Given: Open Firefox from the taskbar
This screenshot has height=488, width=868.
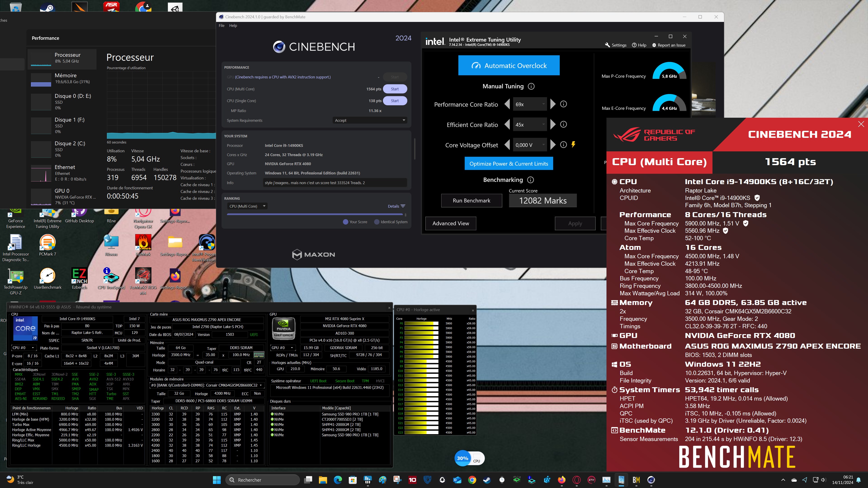Looking at the screenshot, I should coord(561,480).
